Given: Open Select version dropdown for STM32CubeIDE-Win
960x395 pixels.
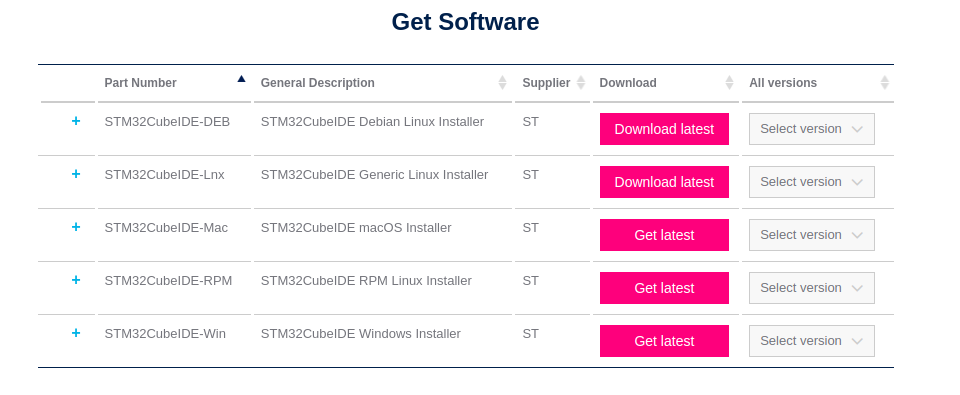Looking at the screenshot, I should 812,341.
